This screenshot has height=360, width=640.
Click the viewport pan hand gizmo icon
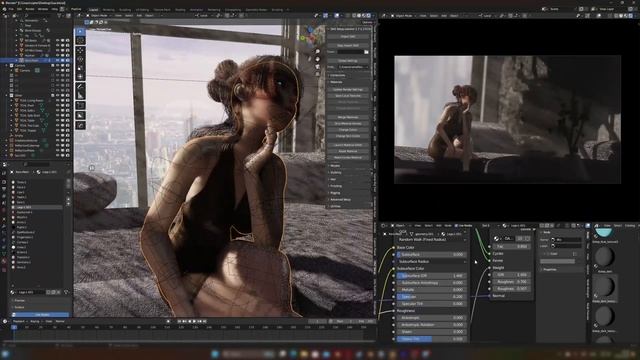[x=318, y=59]
